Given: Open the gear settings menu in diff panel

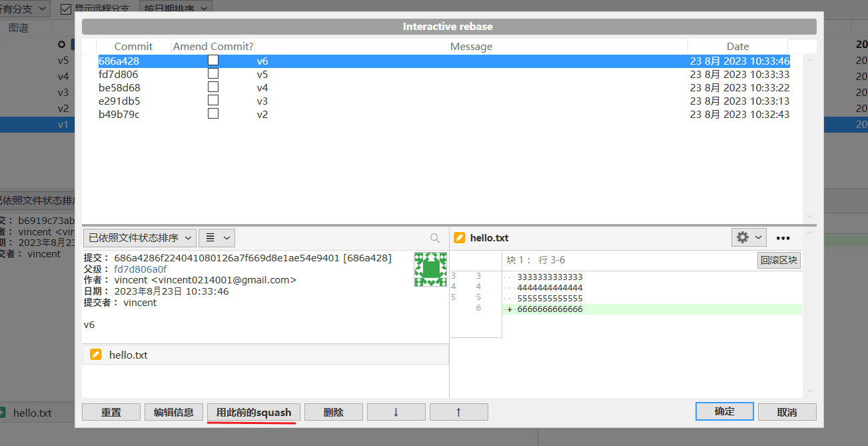Looking at the screenshot, I should (x=749, y=237).
